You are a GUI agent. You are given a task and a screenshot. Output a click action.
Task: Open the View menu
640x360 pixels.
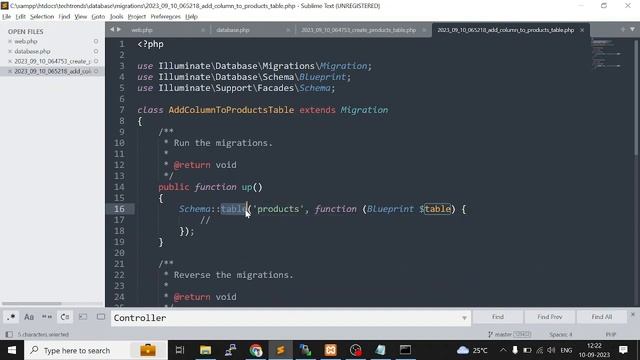(x=80, y=17)
